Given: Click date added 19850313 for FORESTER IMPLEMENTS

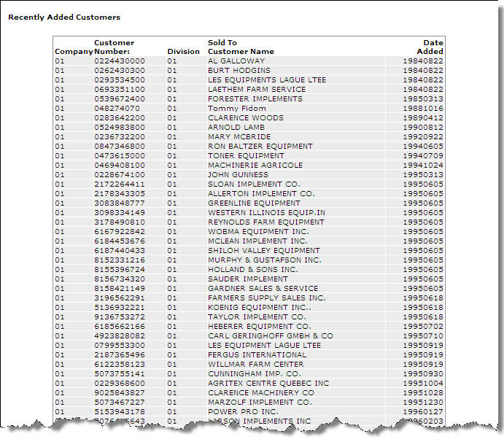Looking at the screenshot, I should [x=423, y=98].
